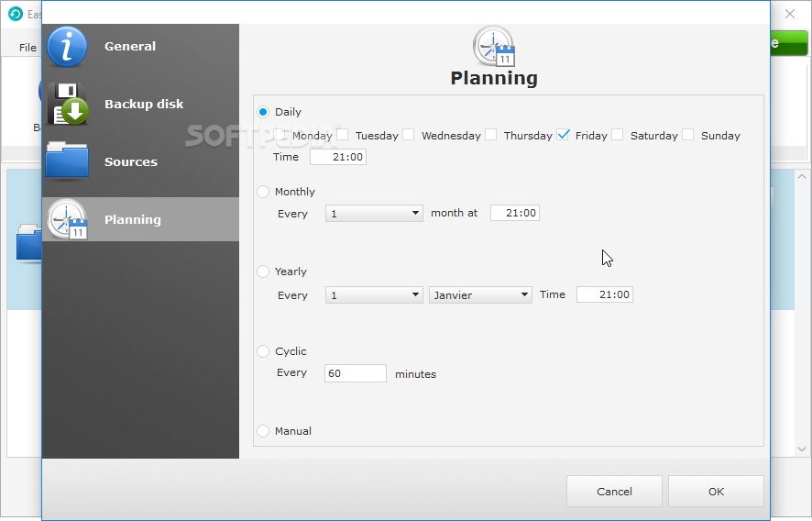This screenshot has height=521, width=812.
Task: Select the Cyclic radio button
Action: pyautogui.click(x=263, y=351)
